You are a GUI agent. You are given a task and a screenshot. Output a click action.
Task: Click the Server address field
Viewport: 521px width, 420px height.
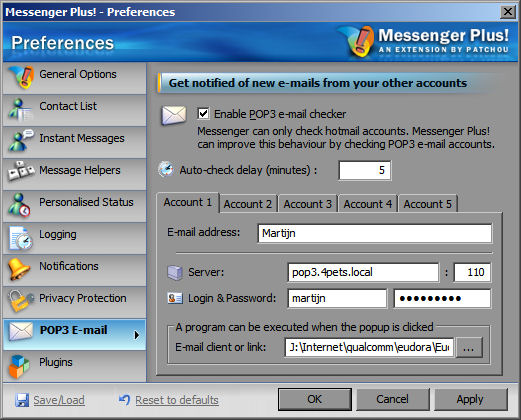coord(363,272)
